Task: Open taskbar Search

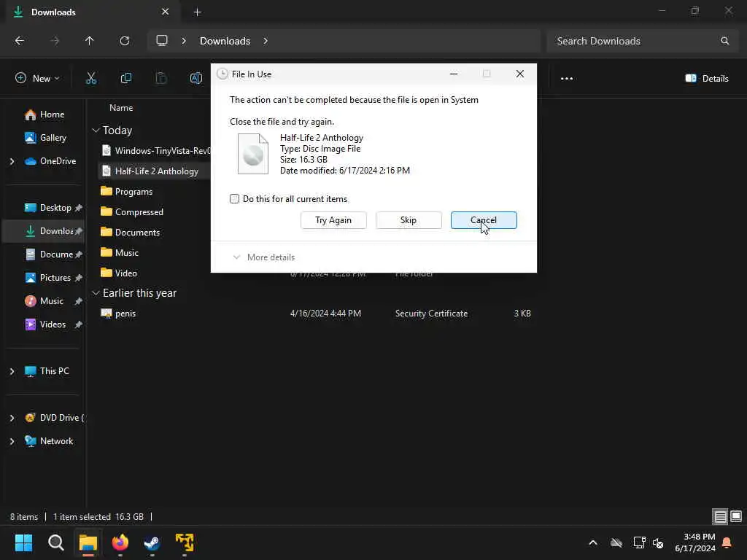Action: pyautogui.click(x=55, y=542)
